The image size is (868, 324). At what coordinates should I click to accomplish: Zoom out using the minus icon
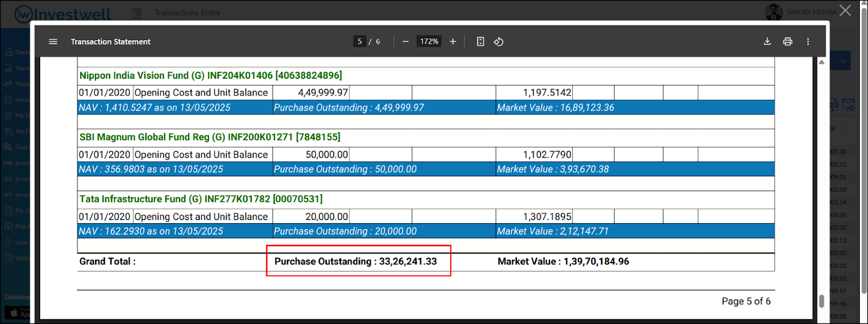(x=405, y=42)
